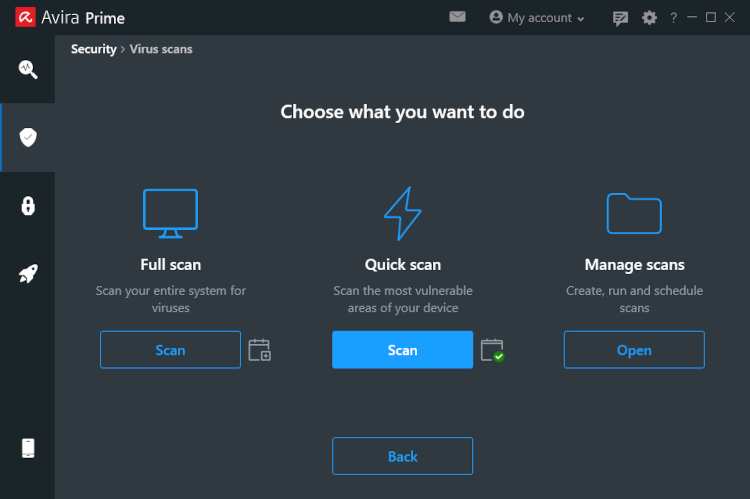Click the question mark help icon
Image resolution: width=750 pixels, height=499 pixels.
674,18
